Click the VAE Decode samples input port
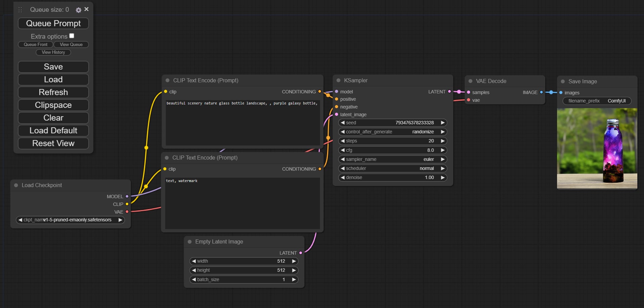Image resolution: width=644 pixels, height=308 pixels. (x=468, y=92)
